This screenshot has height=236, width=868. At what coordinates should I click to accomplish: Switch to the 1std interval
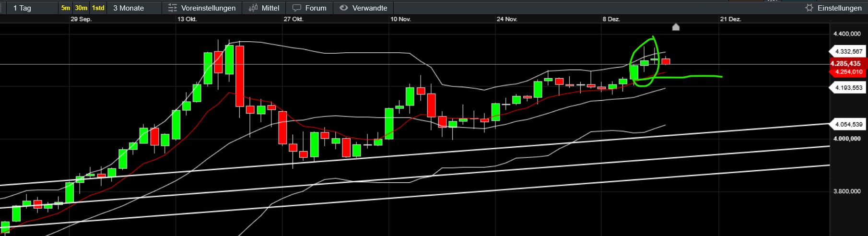pyautogui.click(x=98, y=8)
